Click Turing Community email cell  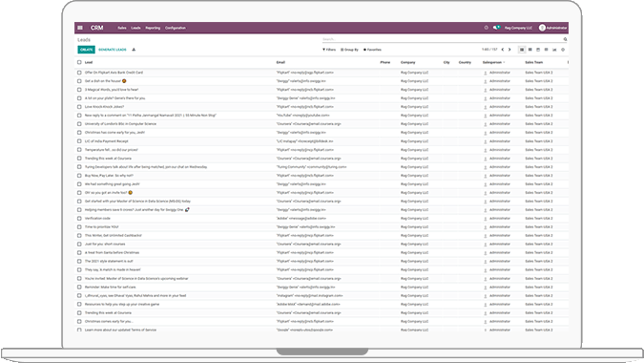(x=311, y=167)
